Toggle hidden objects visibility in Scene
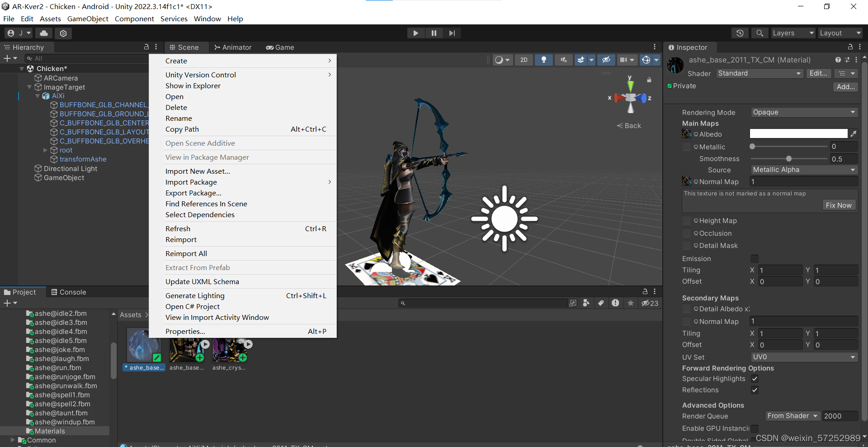The image size is (868, 447). (606, 60)
